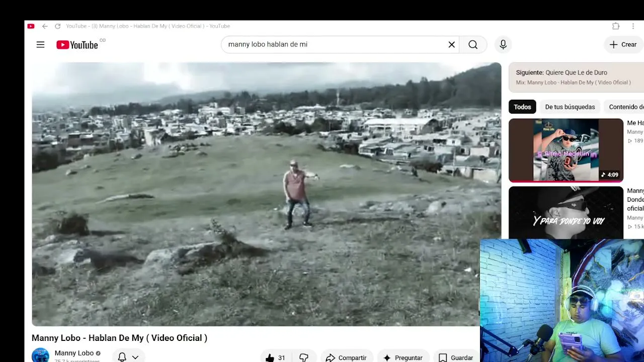Open the browser extensions puzzle icon
The image size is (644, 362).
[616, 26]
